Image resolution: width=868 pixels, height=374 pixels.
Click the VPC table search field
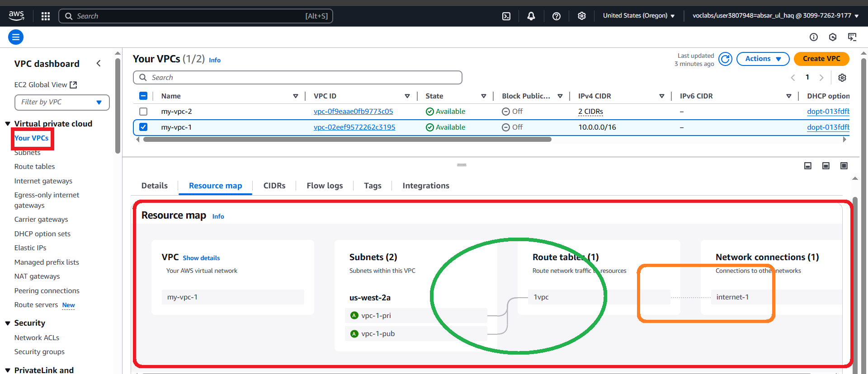(297, 78)
